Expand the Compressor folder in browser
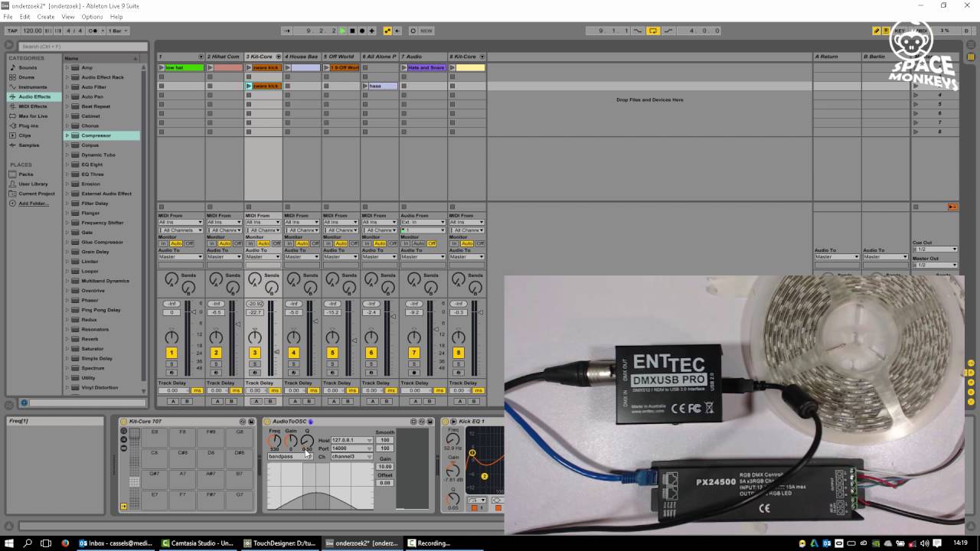 coord(67,135)
